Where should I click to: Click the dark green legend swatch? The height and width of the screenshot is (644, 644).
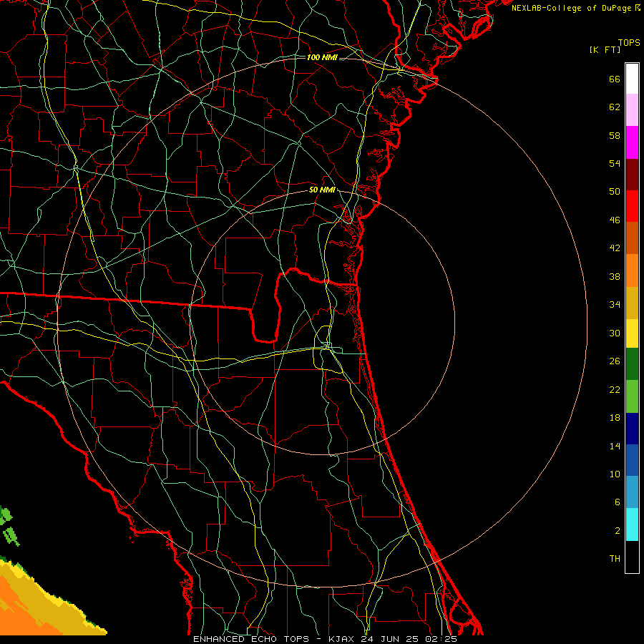tap(632, 364)
